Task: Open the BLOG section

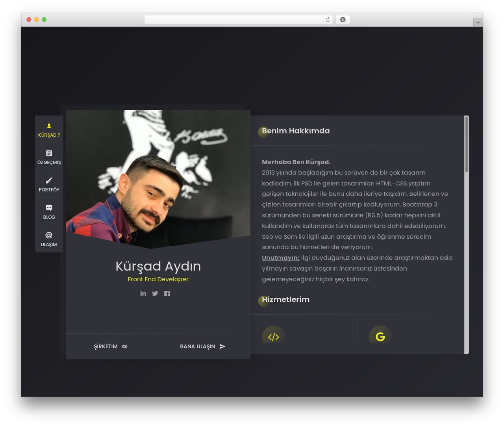Action: click(x=49, y=212)
